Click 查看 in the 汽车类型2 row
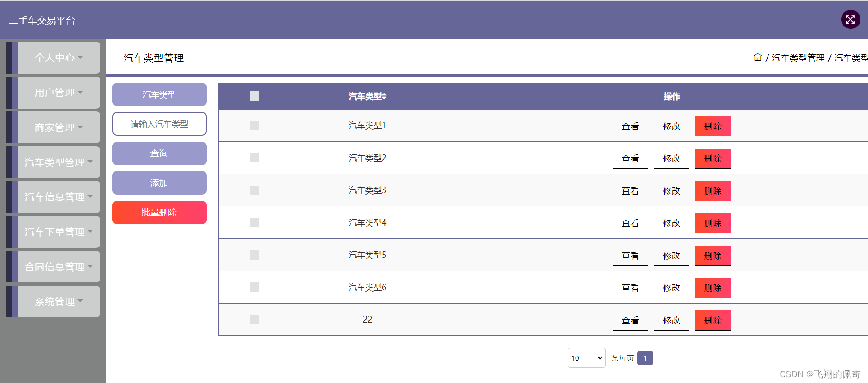Image resolution: width=868 pixels, height=383 pixels. [630, 159]
